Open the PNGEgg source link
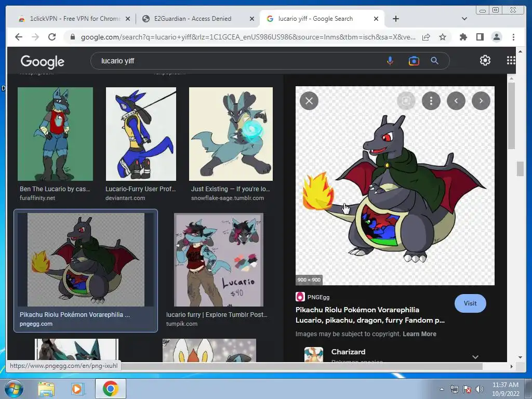This screenshot has width=532, height=399. (312, 297)
